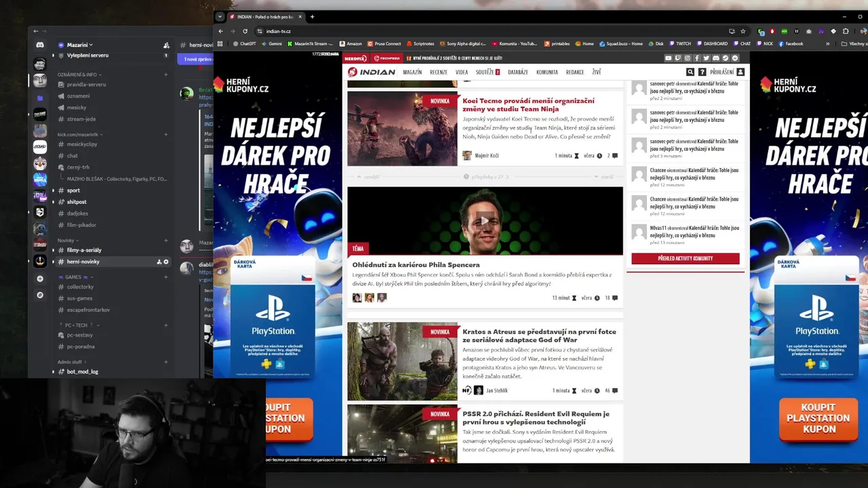868x488 pixels.
Task: Click the 1 nová zpráva banner in Discord
Action: [x=196, y=59]
